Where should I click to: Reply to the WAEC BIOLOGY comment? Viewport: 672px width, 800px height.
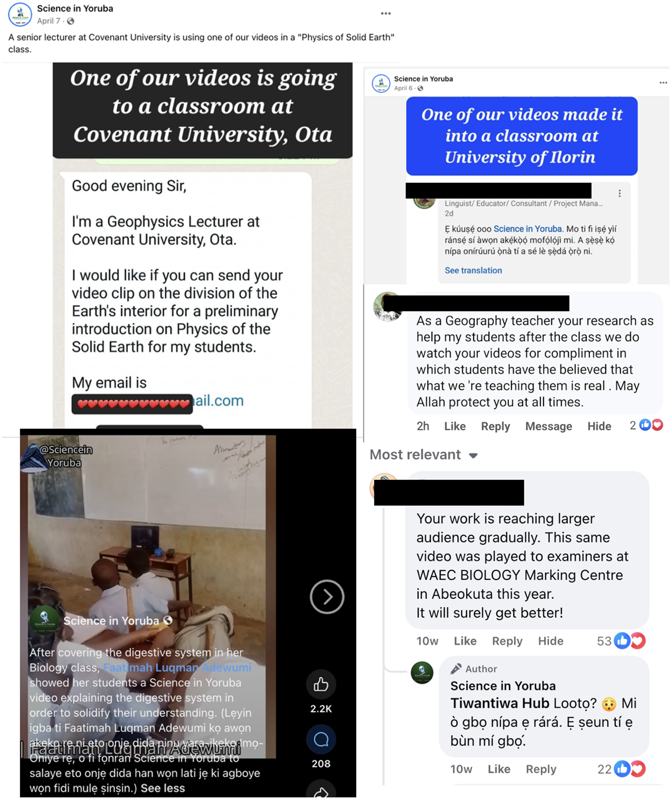[507, 641]
